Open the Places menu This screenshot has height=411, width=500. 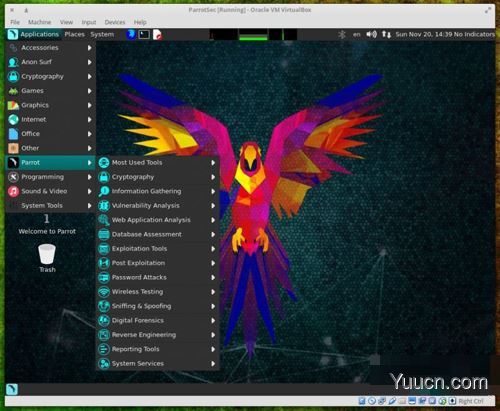coord(74,34)
